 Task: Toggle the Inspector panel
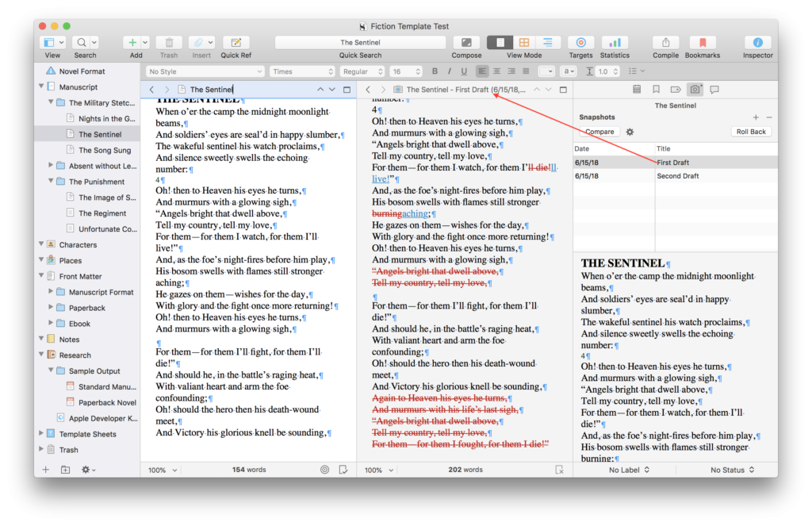pyautogui.click(x=757, y=43)
